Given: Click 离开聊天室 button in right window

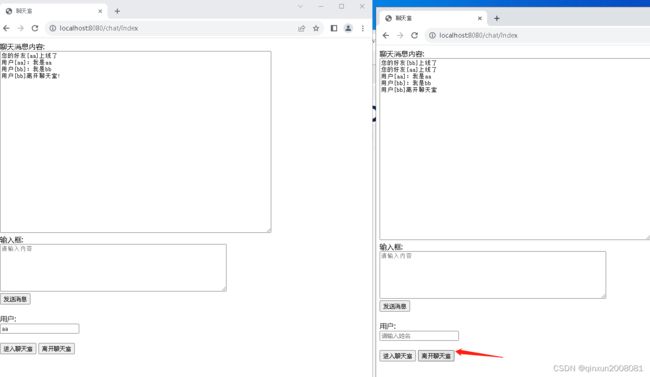Looking at the screenshot, I should pyautogui.click(x=436, y=356).
